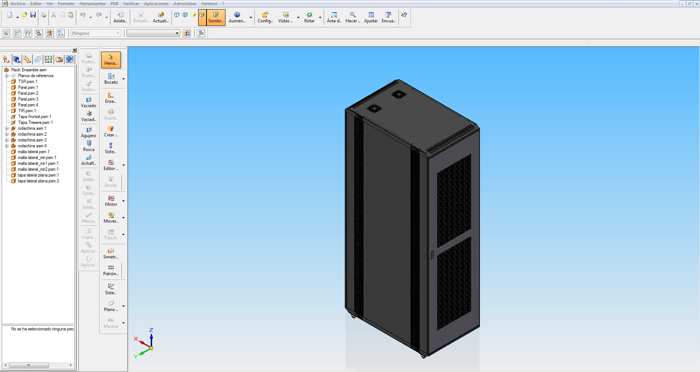Select the Vaciado cutout tool
Image resolution: width=700 pixels, height=372 pixels.
[x=88, y=103]
